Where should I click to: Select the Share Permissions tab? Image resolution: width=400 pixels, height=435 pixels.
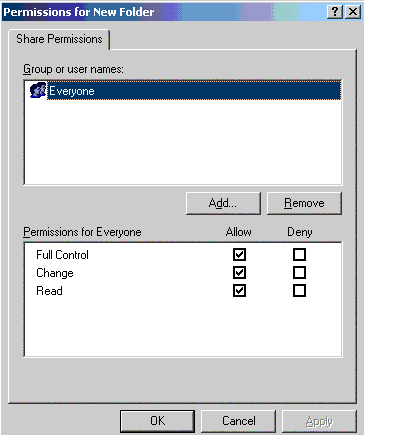point(59,39)
